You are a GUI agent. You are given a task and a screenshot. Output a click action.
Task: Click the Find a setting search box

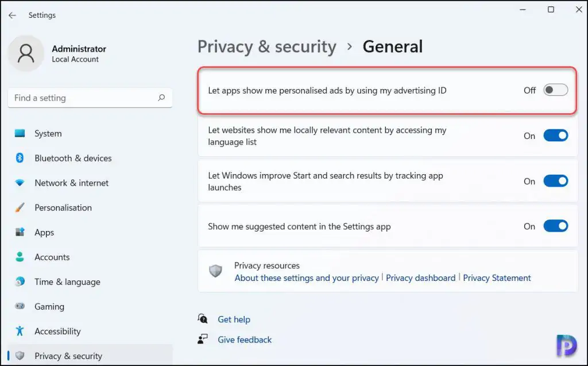tap(90, 98)
